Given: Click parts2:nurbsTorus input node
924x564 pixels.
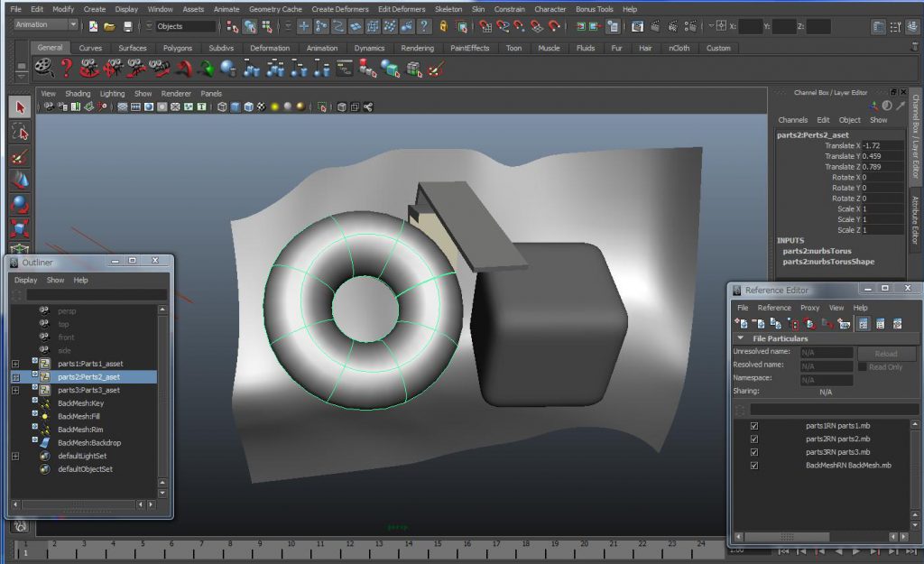Looking at the screenshot, I should (817, 251).
